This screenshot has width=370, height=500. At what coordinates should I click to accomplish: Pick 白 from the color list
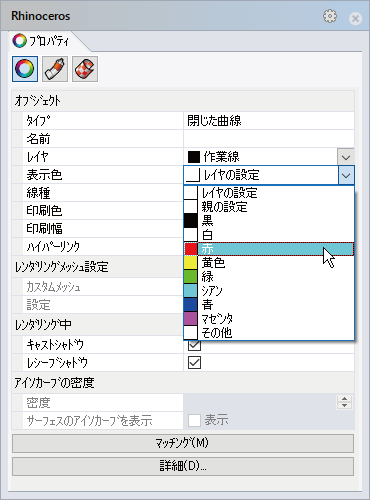pyautogui.click(x=269, y=235)
